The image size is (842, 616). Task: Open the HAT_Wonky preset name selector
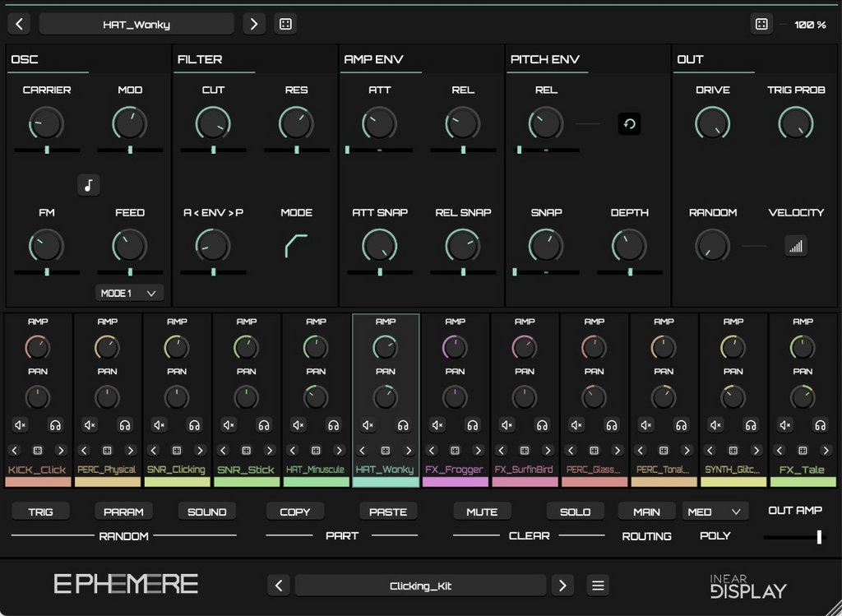(x=136, y=24)
